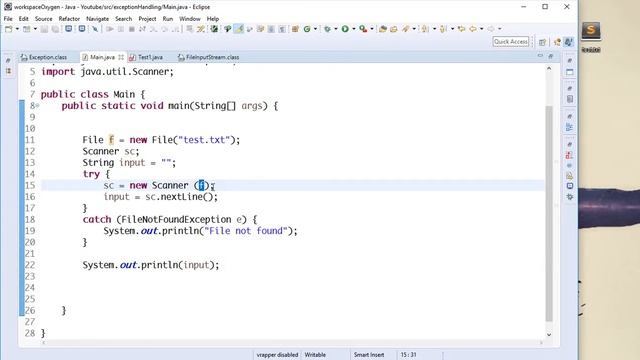Maximize the editor area button

tap(550, 56)
